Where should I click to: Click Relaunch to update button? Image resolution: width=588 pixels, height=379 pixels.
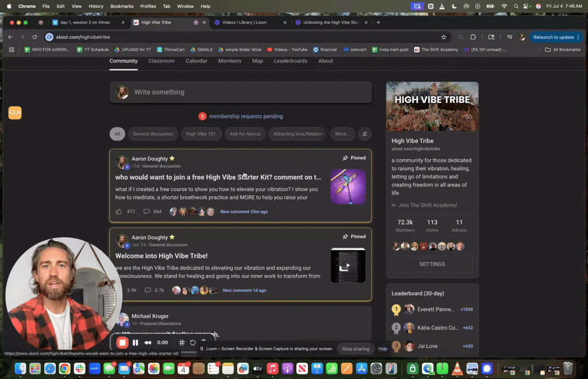coord(554,37)
